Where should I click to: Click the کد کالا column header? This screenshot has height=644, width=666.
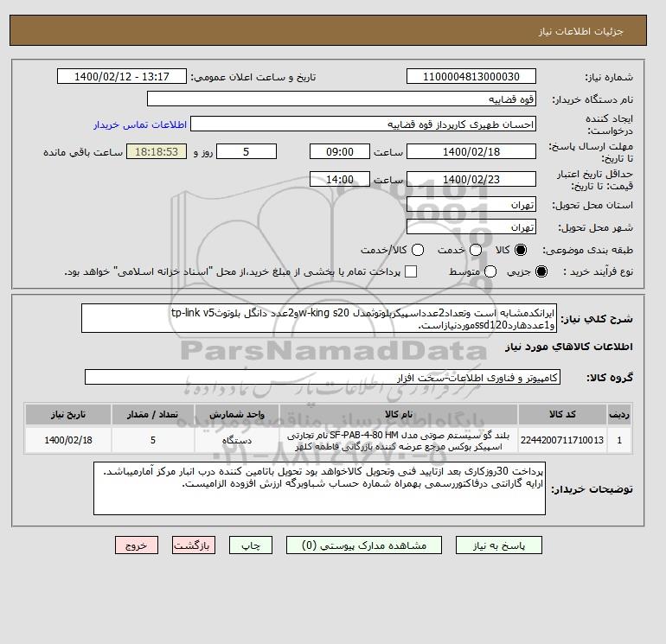tap(562, 414)
